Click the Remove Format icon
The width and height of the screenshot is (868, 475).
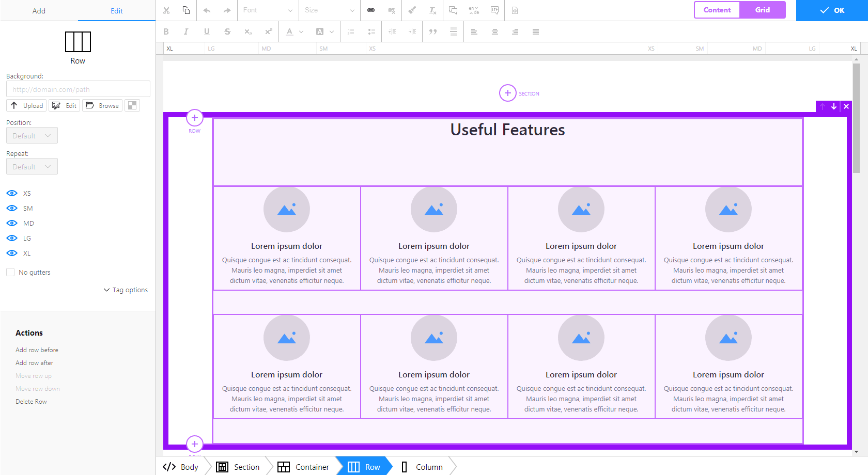tap(432, 10)
